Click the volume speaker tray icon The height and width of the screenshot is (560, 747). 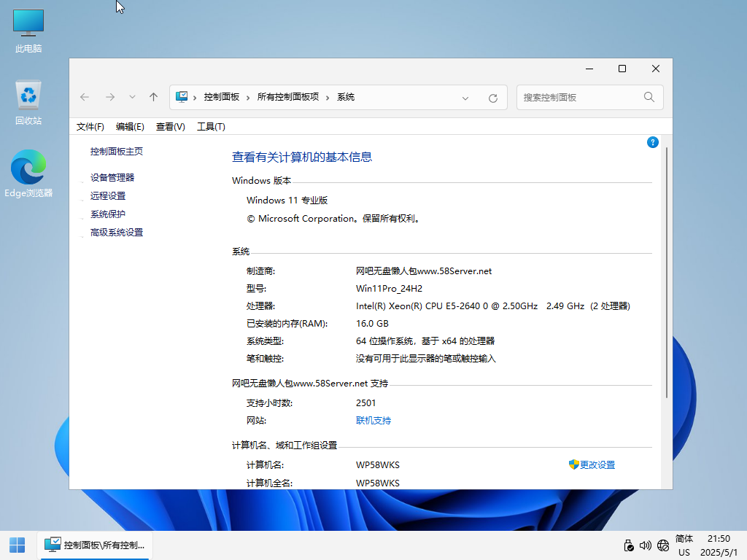tap(646, 545)
